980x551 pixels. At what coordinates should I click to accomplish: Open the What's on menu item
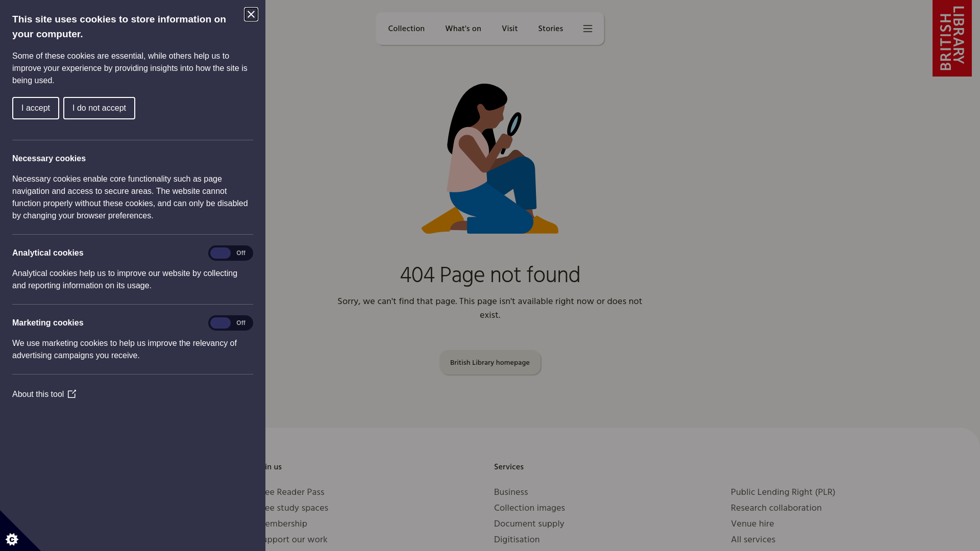(x=463, y=29)
